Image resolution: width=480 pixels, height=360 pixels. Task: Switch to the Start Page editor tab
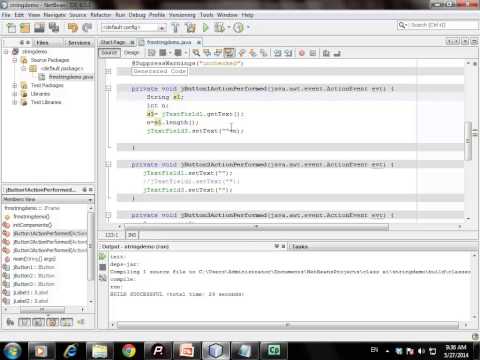pyautogui.click(x=113, y=42)
